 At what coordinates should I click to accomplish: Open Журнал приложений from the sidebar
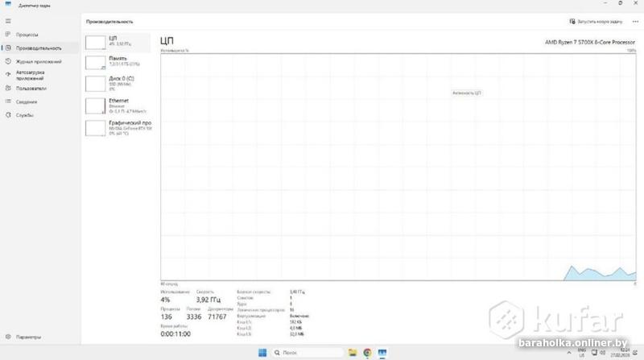coord(39,62)
